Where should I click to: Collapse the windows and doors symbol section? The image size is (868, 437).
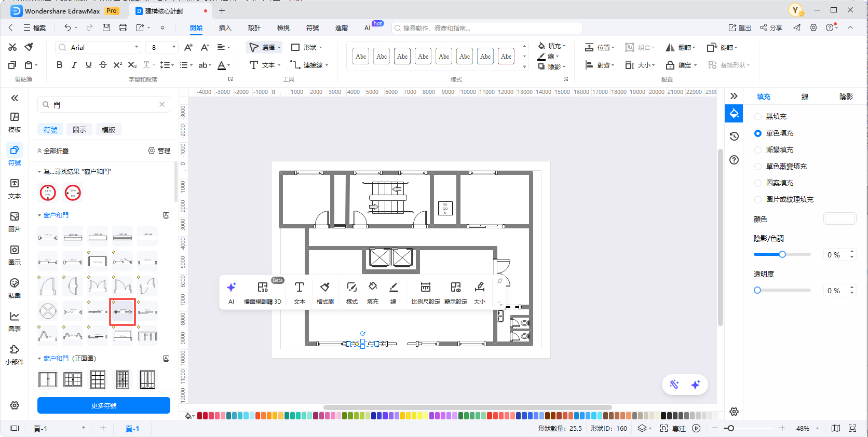39,215
